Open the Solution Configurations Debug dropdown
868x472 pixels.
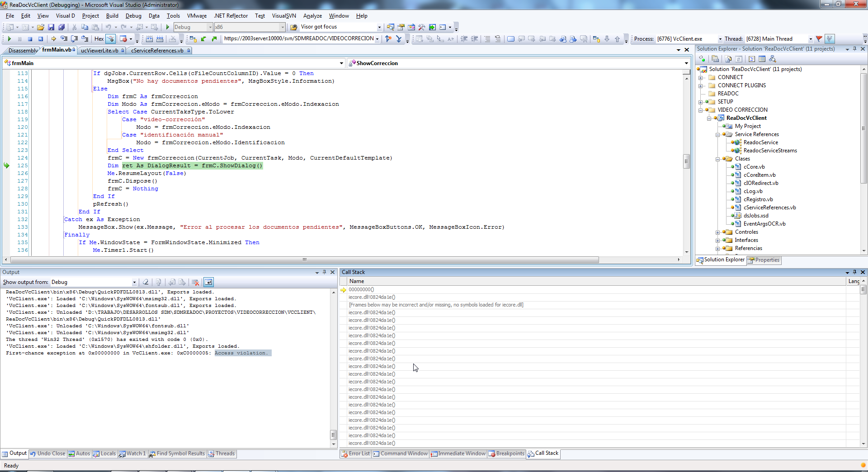[x=210, y=27]
